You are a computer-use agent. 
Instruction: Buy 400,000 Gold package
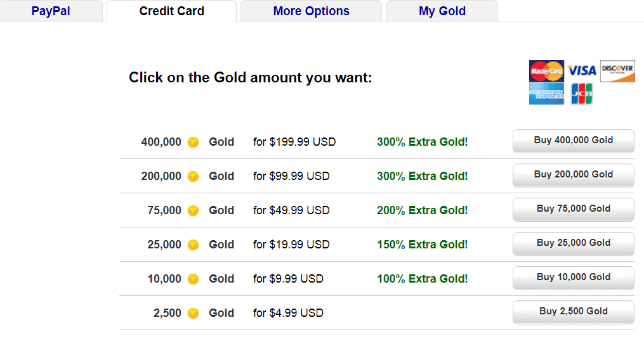click(x=574, y=141)
